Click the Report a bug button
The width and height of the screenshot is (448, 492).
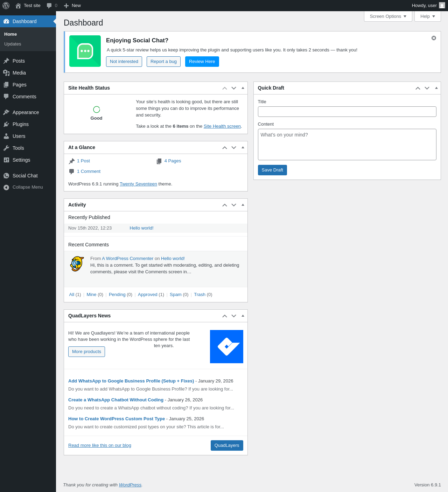(163, 62)
